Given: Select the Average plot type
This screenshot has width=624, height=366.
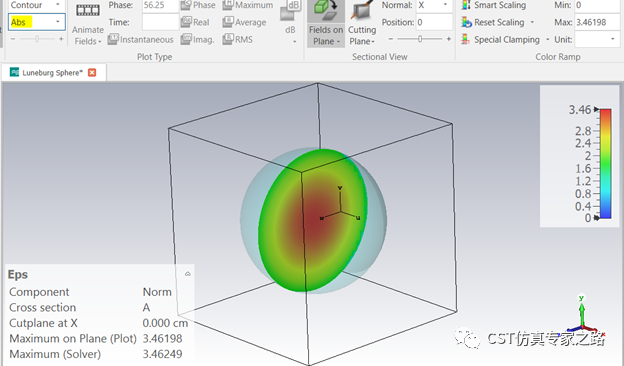Looking at the screenshot, I should click(x=244, y=22).
